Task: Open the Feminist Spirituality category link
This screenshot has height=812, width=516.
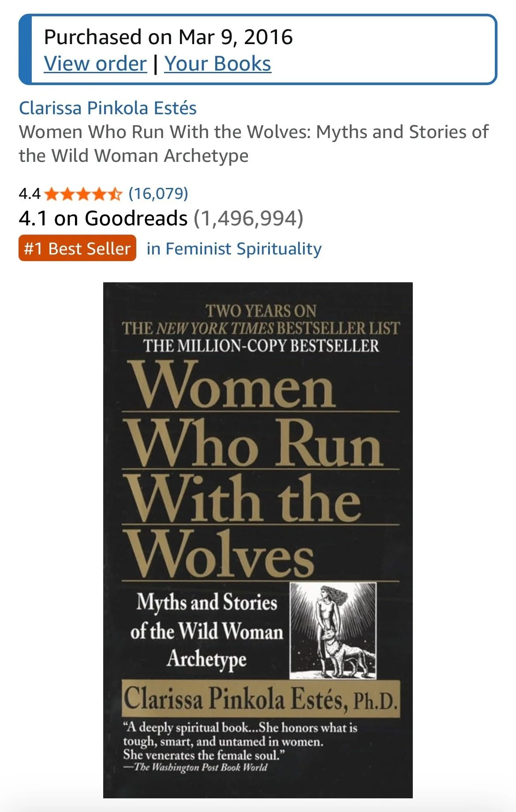Action: (x=234, y=249)
